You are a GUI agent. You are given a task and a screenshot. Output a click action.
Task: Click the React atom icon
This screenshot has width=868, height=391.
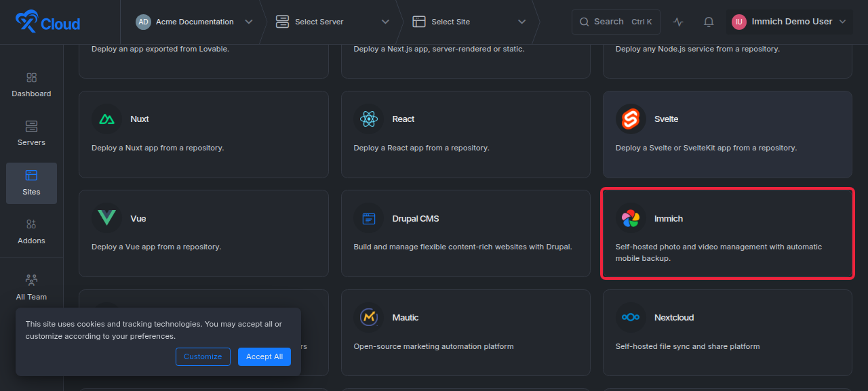pyautogui.click(x=369, y=119)
